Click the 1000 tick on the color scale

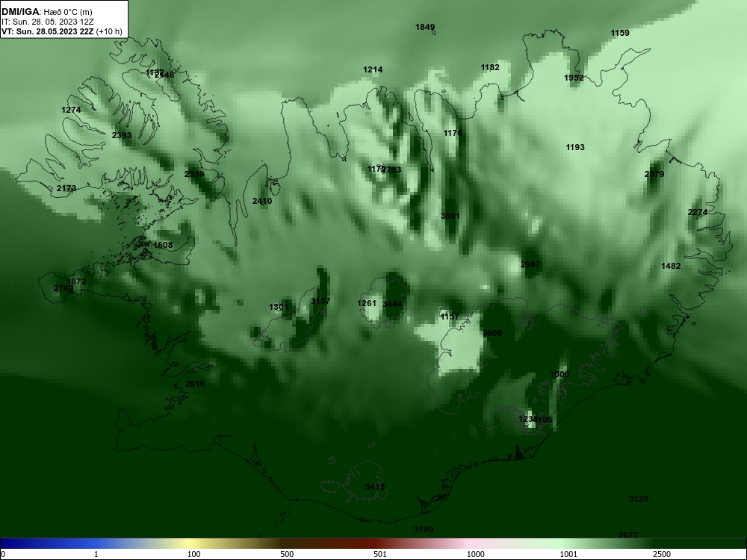point(475,554)
